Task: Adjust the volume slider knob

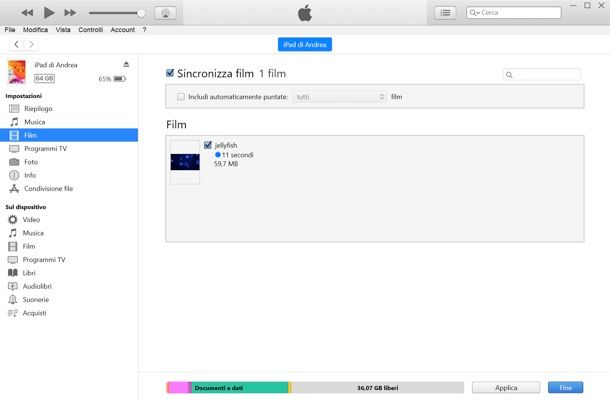Action: 141,13
